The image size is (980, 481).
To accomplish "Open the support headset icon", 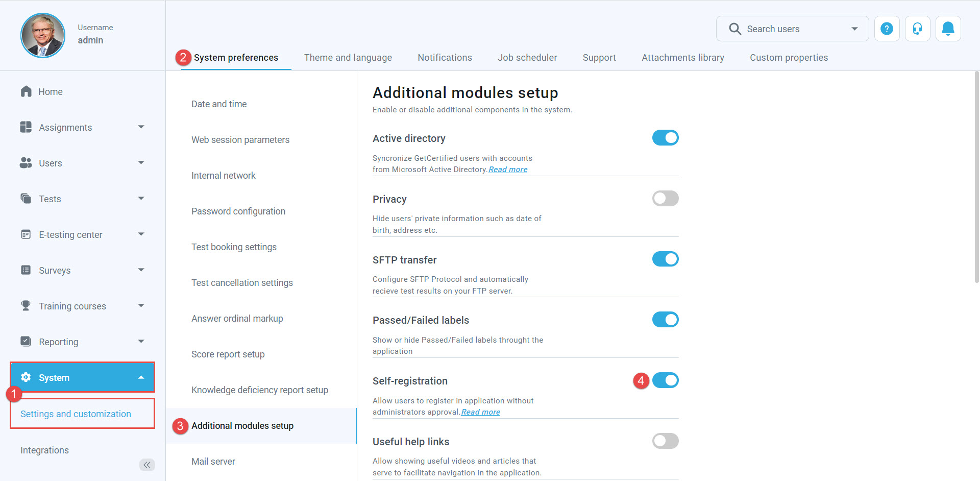I will pos(917,29).
